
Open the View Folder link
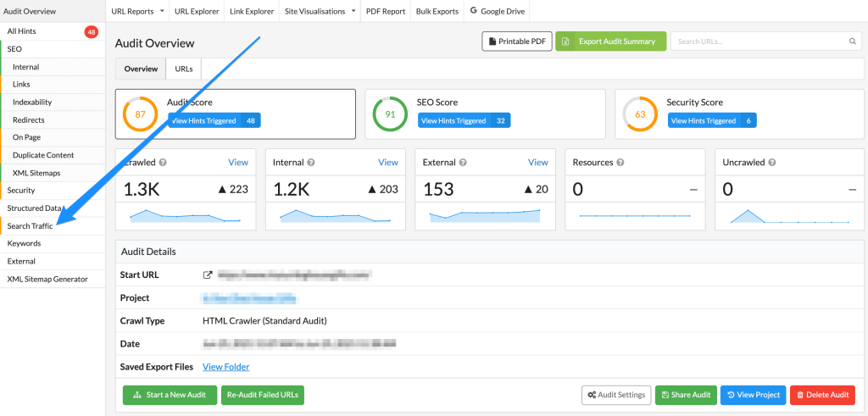(x=225, y=367)
